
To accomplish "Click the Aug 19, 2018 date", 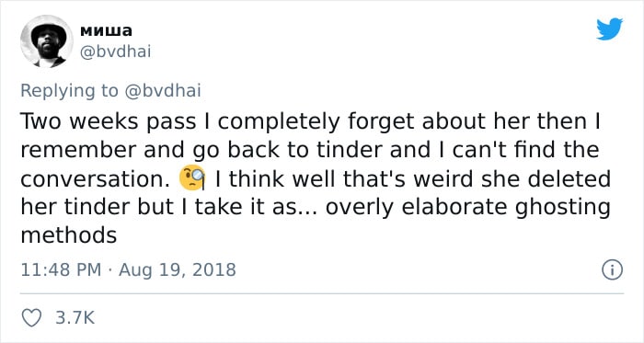I will [x=178, y=270].
